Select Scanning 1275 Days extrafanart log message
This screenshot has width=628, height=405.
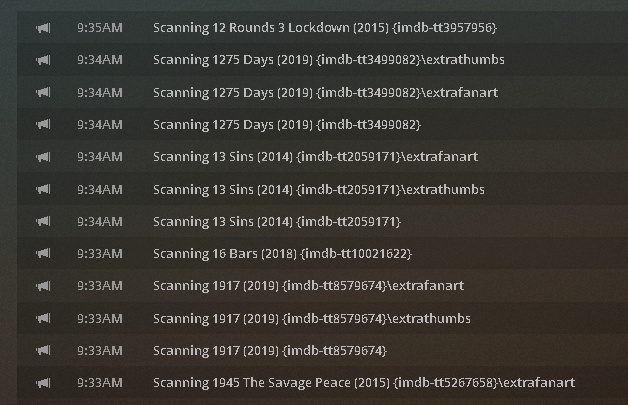coord(326,93)
